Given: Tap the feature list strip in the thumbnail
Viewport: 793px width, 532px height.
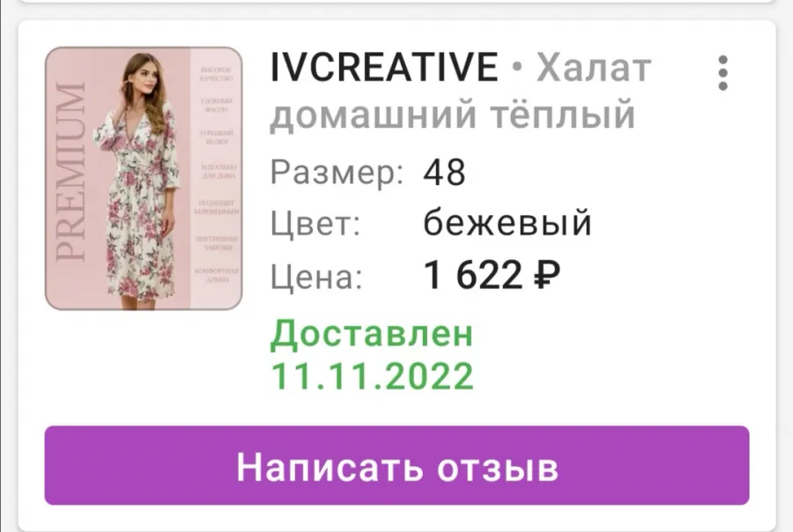Looking at the screenshot, I should [216, 178].
